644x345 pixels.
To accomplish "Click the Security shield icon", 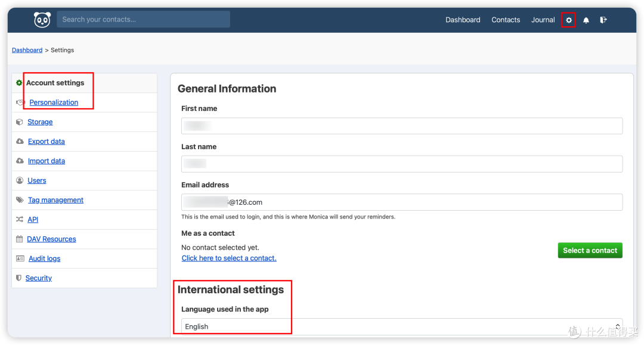I will click(18, 278).
